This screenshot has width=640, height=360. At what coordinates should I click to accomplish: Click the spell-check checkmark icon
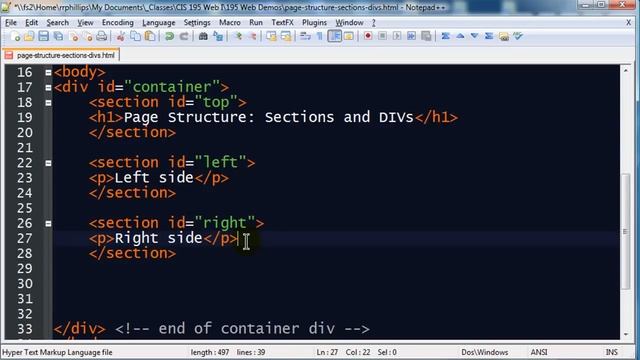point(518,37)
